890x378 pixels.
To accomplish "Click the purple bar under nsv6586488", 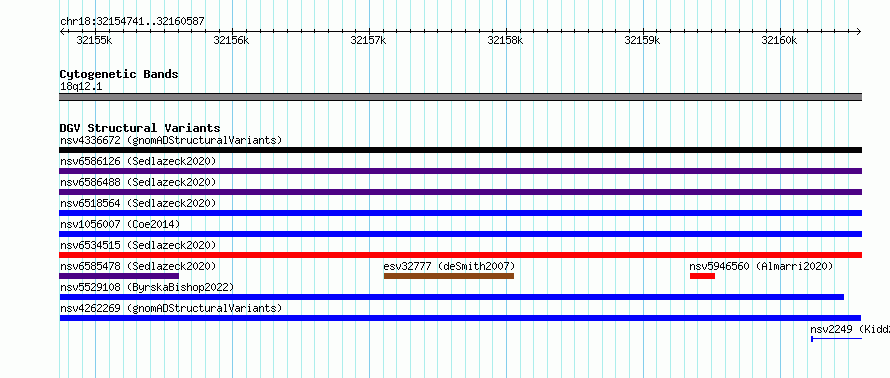I will (x=460, y=192).
